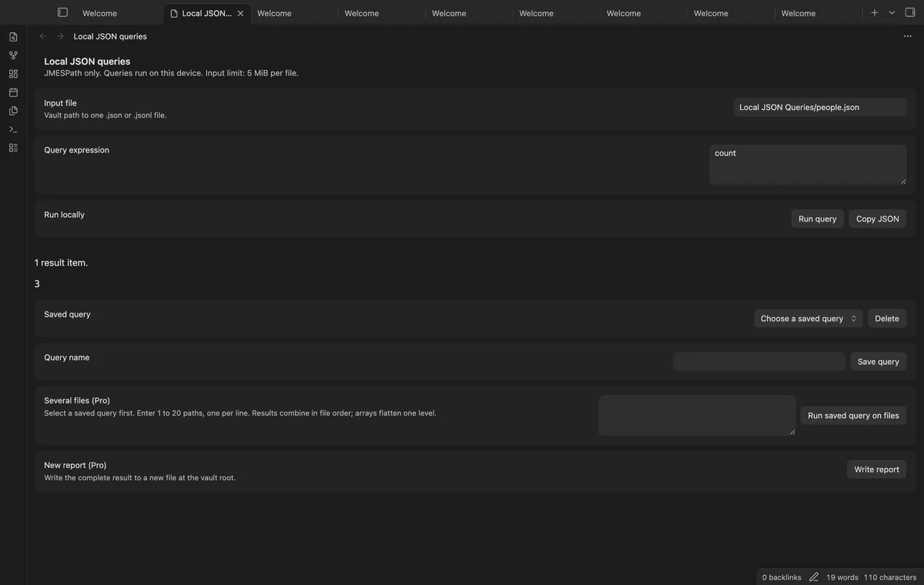Open the Choose a saved query dropdown
Screen dimensions: 924x585
[x=808, y=319]
